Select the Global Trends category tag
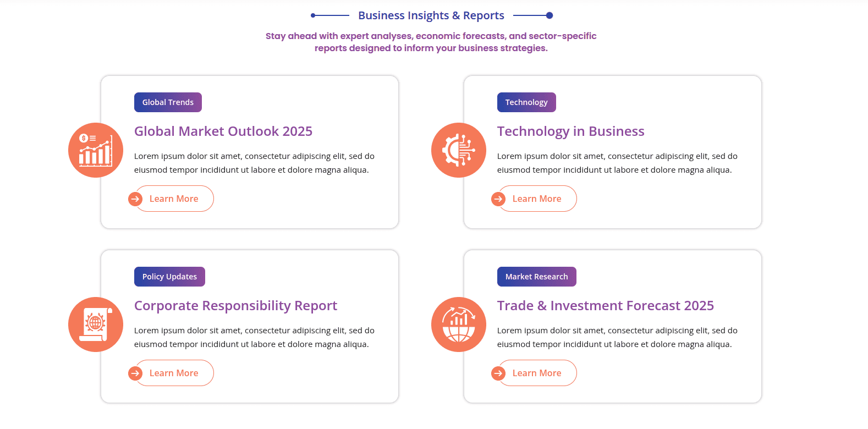 [x=168, y=102]
